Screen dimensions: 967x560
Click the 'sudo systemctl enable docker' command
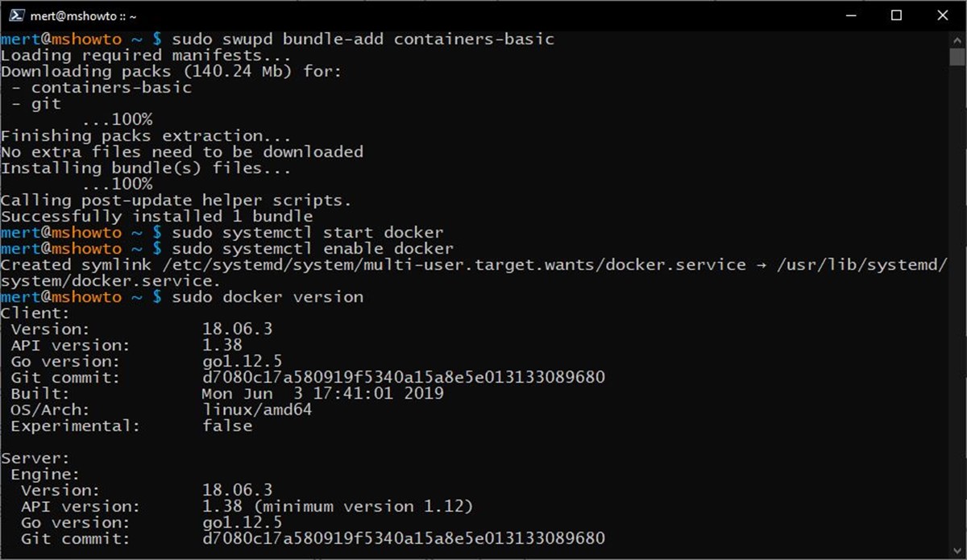pyautogui.click(x=313, y=249)
